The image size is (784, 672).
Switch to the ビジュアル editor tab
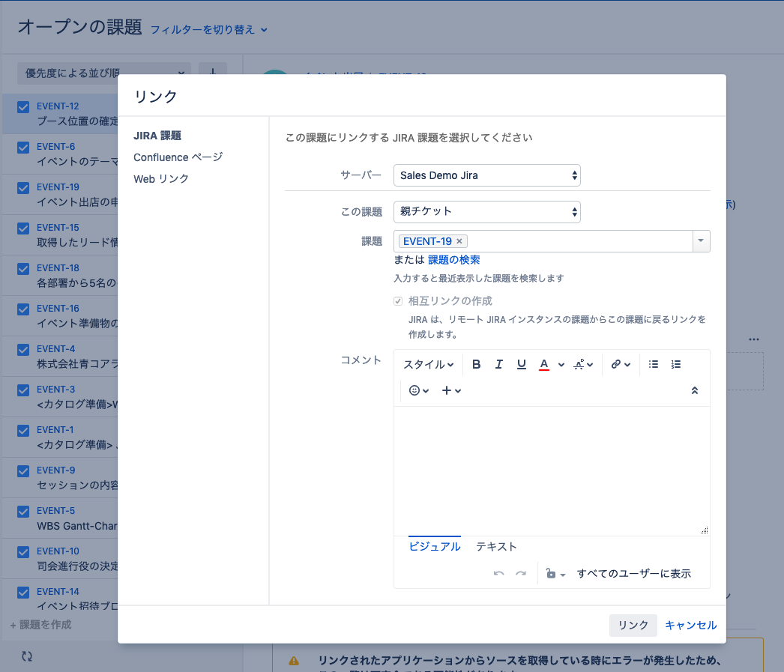(435, 546)
